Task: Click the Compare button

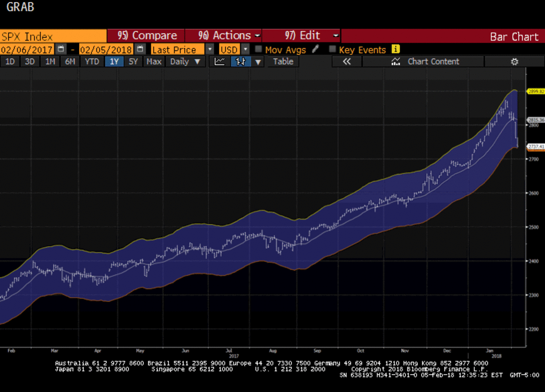Action: (146, 36)
